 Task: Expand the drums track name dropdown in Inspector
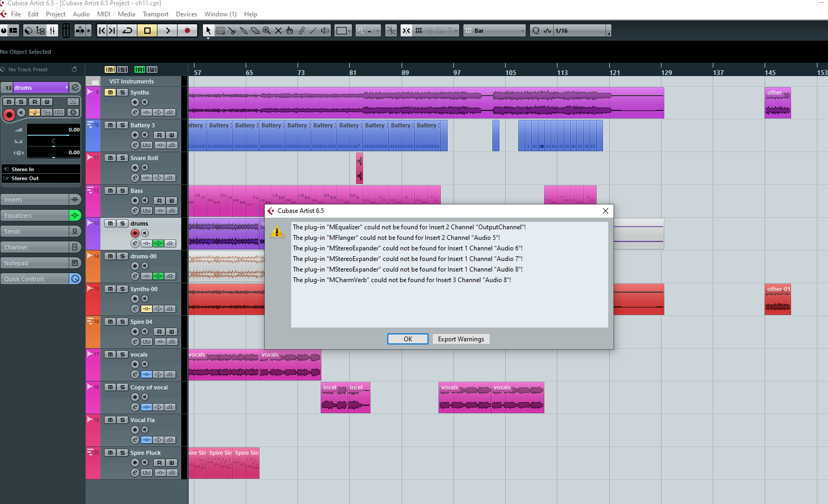[x=67, y=88]
